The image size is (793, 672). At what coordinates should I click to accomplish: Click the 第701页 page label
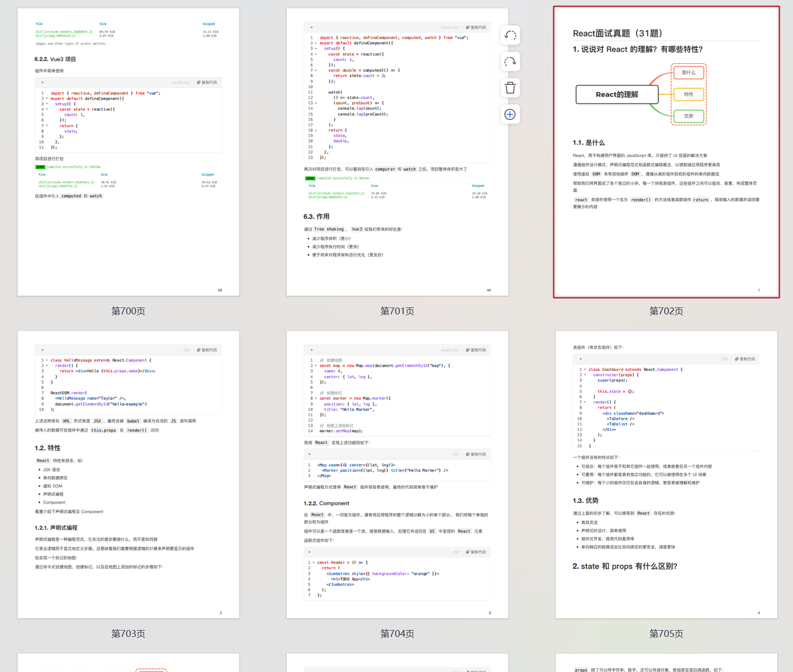click(x=397, y=311)
